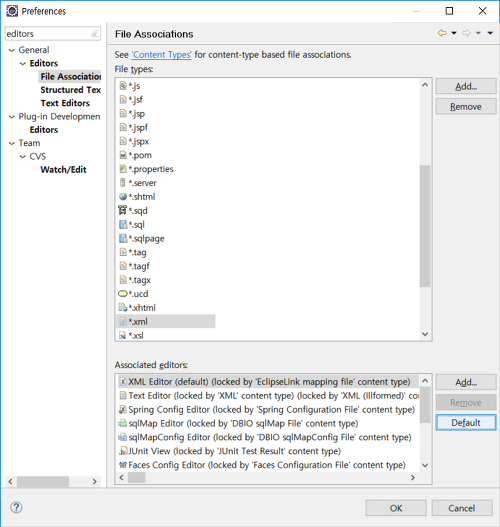Click associated editors scroll down arrow
This screenshot has height=527, width=500.
(x=425, y=465)
